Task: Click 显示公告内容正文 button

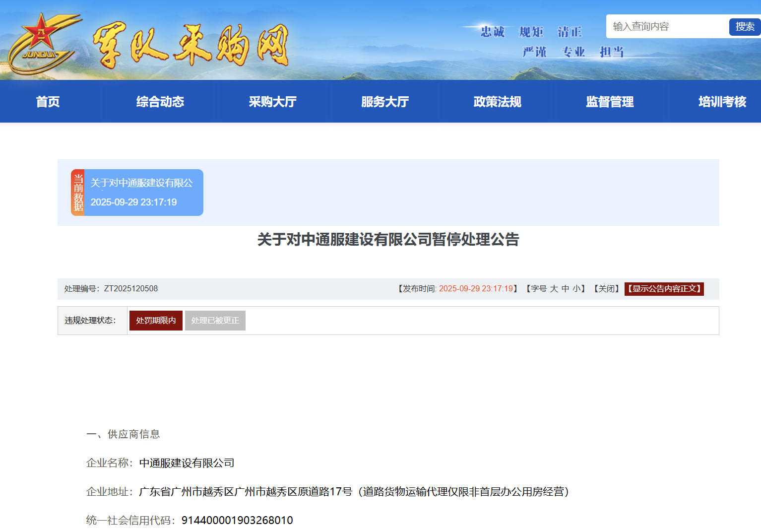Action: tap(664, 289)
